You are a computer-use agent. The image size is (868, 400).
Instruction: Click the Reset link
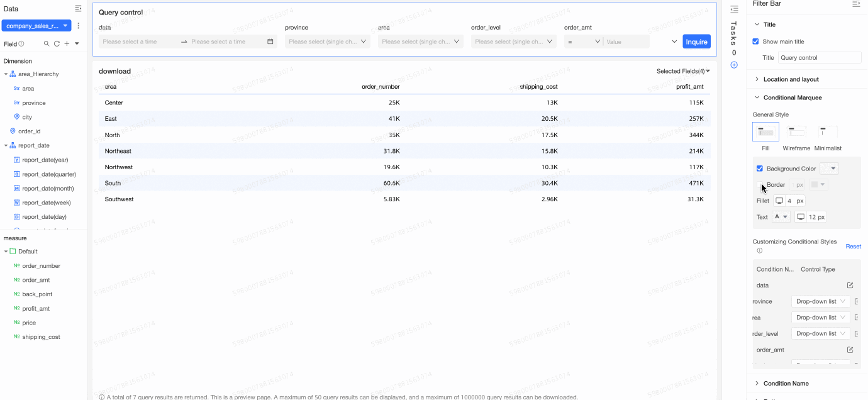pyautogui.click(x=854, y=247)
